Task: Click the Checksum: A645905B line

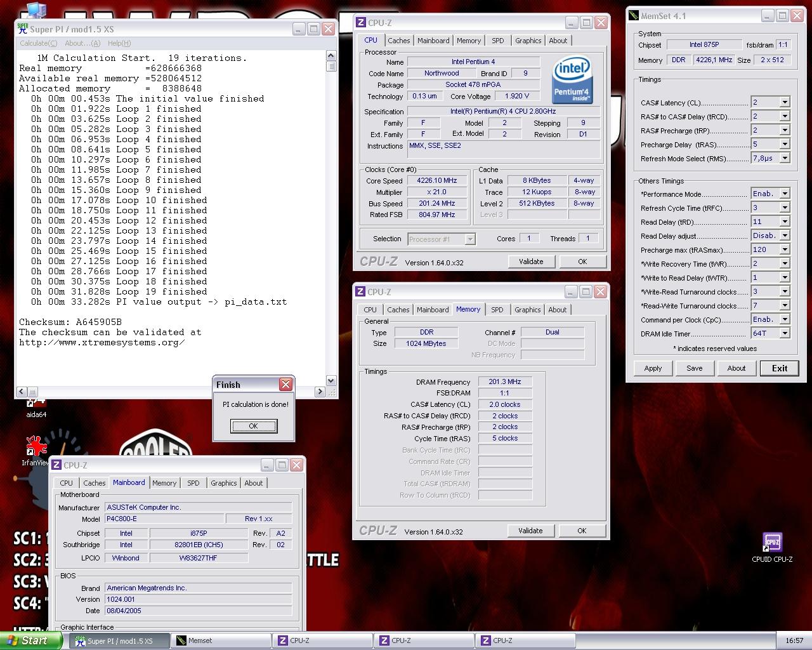Action: point(70,322)
